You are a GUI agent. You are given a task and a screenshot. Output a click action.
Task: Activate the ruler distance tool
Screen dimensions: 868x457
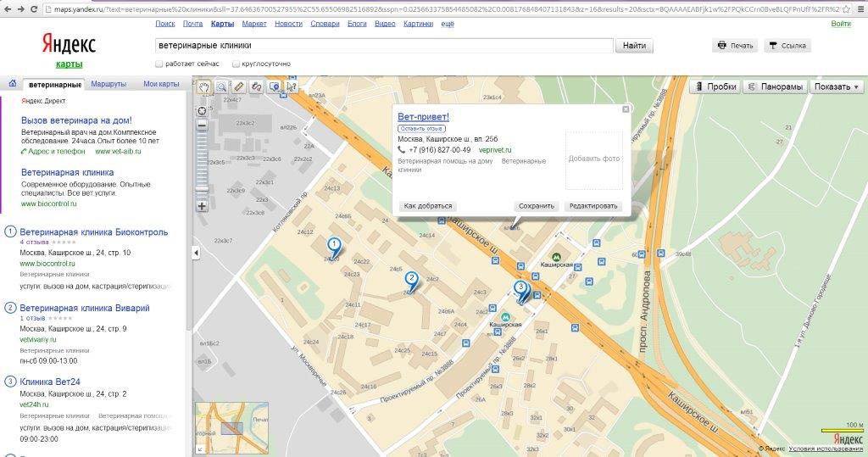point(238,86)
